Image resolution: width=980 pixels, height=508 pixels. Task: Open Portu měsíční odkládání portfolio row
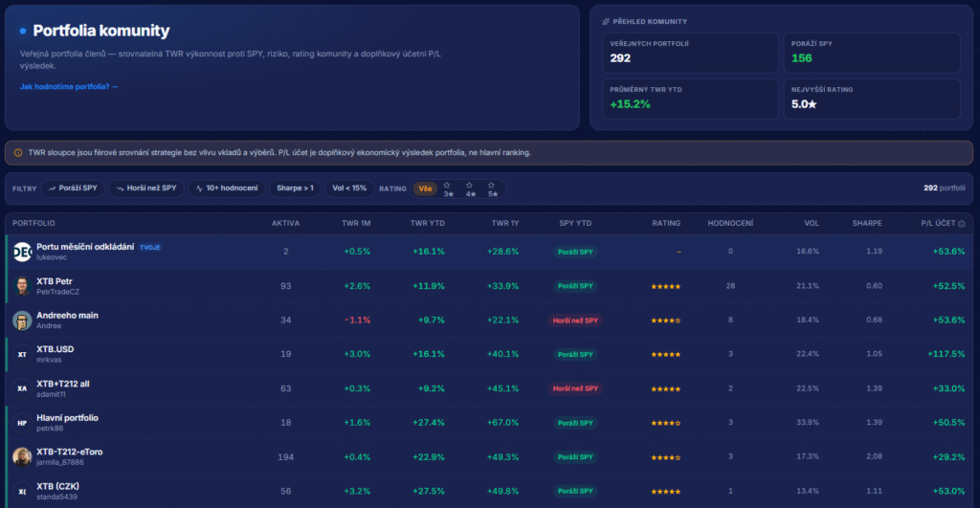pyautogui.click(x=489, y=252)
